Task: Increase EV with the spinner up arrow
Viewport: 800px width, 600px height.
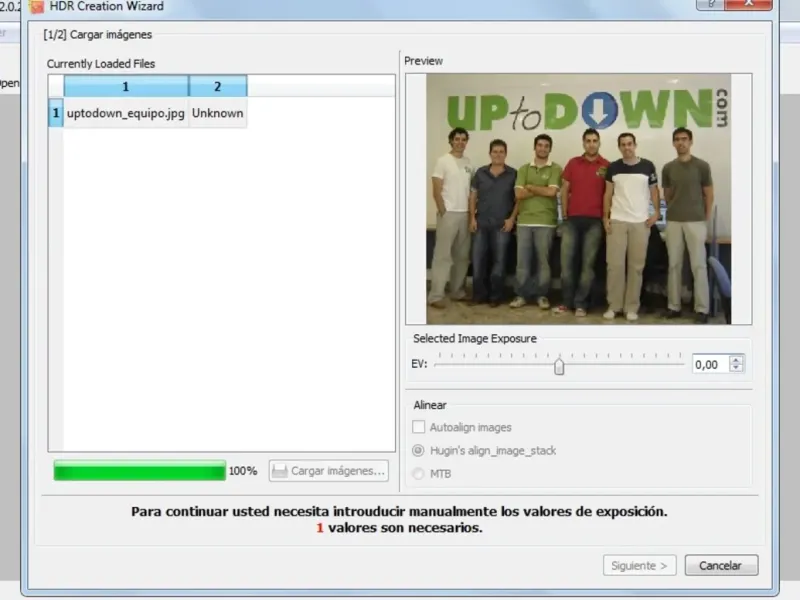Action: [x=736, y=360]
